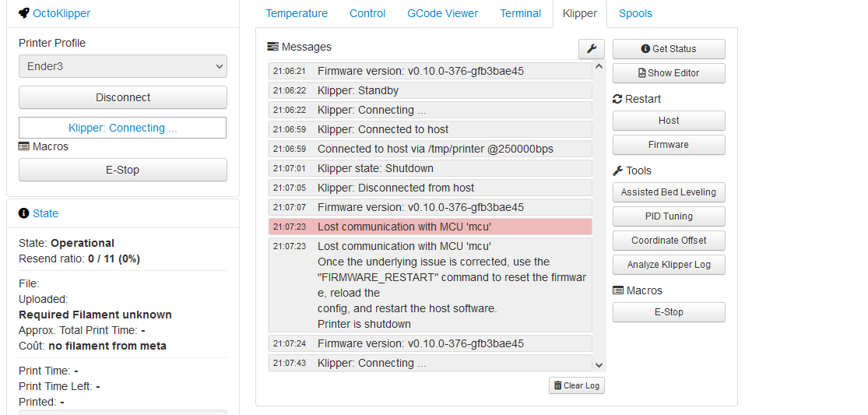Switch to the Temperature tab
Viewport: 868px width, 415px height.
tap(297, 13)
